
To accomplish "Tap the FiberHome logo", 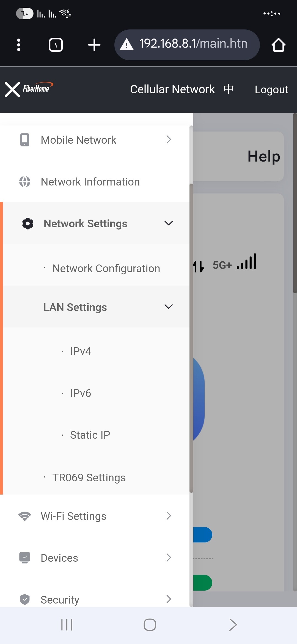I will point(37,88).
